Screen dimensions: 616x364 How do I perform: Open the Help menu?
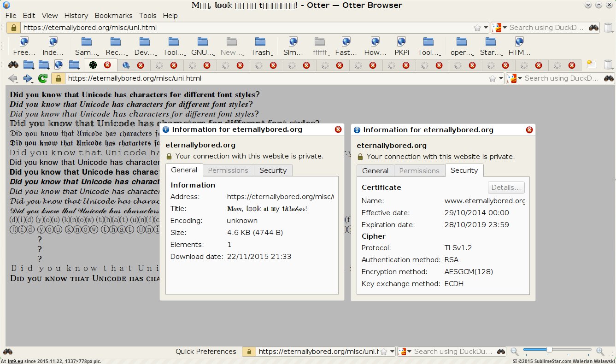tap(170, 16)
